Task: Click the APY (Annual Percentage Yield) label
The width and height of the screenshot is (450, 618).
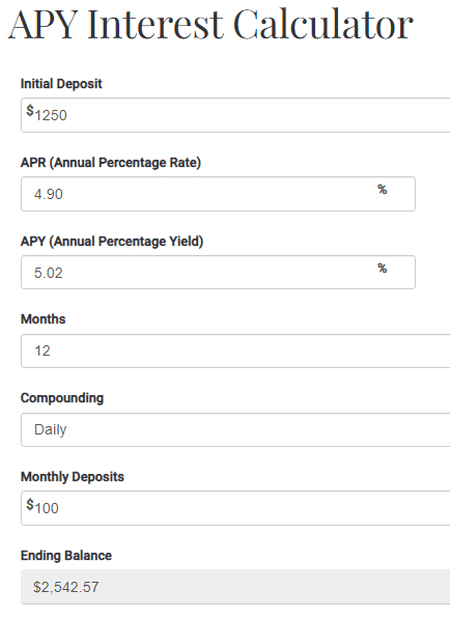Action: (112, 241)
